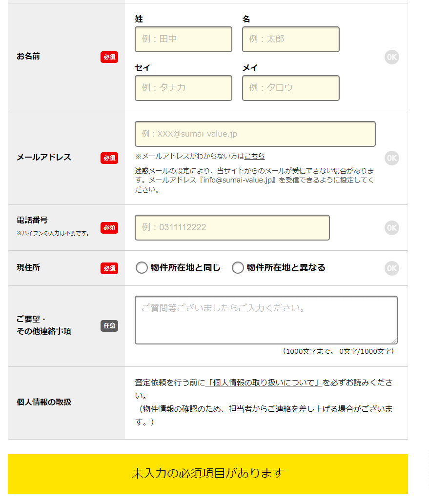Open 個人情報の取り扱いについて link
Image resolution: width=429 pixels, height=504 pixels.
point(264,383)
